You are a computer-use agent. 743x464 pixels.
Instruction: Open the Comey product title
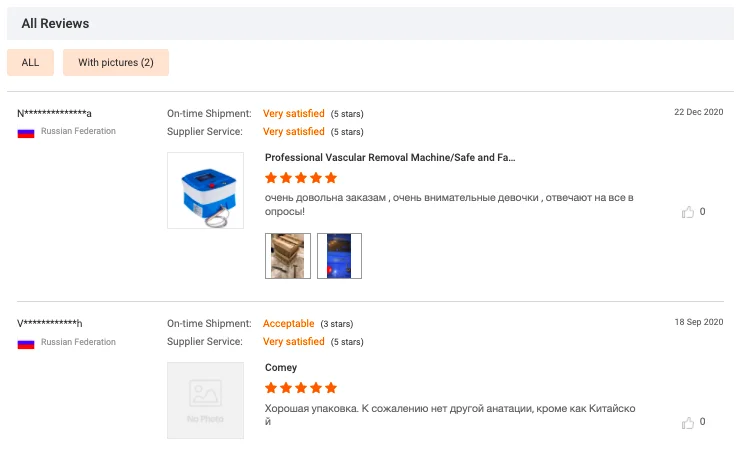pyautogui.click(x=281, y=368)
